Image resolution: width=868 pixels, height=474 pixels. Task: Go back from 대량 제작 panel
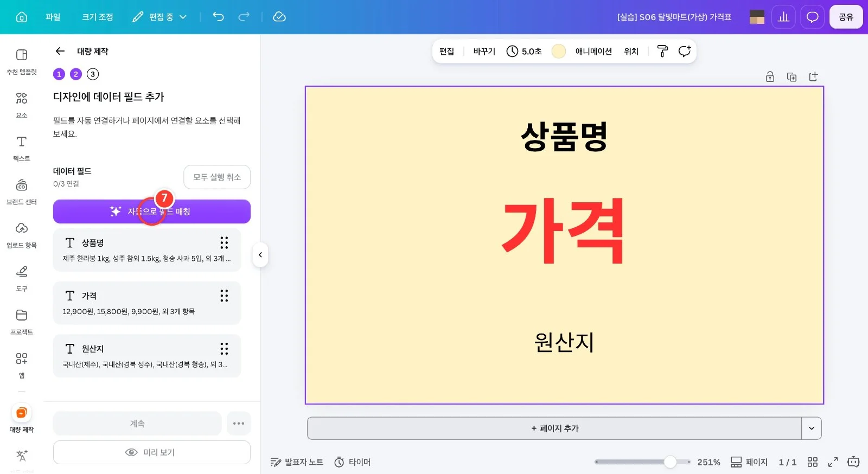coord(60,51)
